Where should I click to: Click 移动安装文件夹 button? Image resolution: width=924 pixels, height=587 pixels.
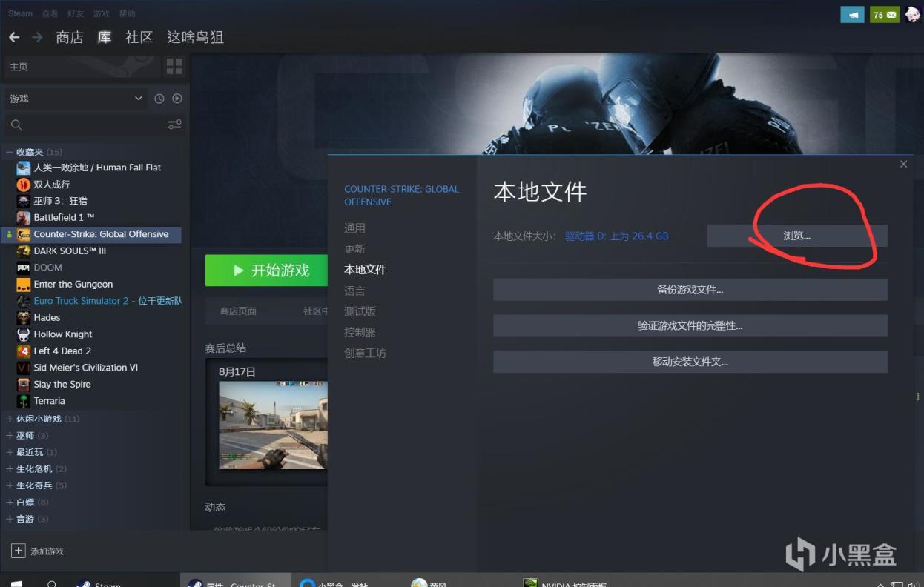(x=690, y=362)
